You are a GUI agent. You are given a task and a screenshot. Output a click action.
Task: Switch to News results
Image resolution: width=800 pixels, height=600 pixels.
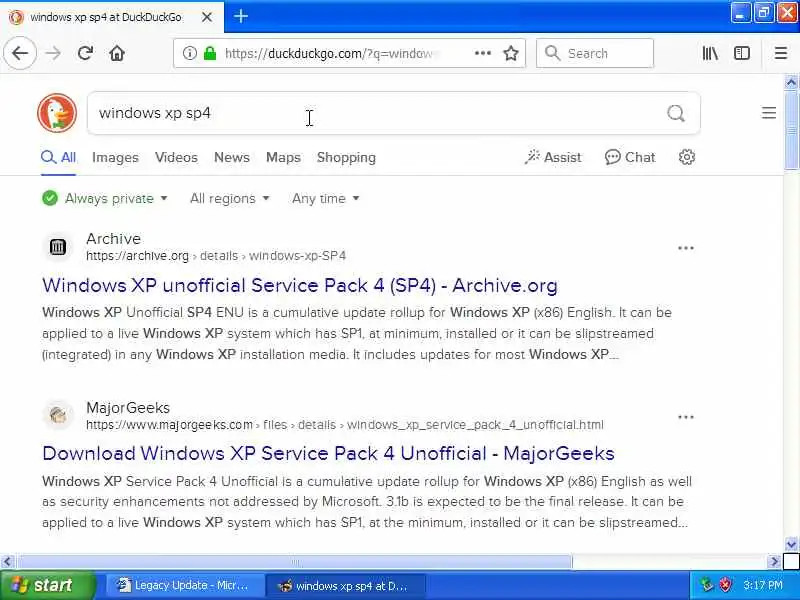(232, 157)
